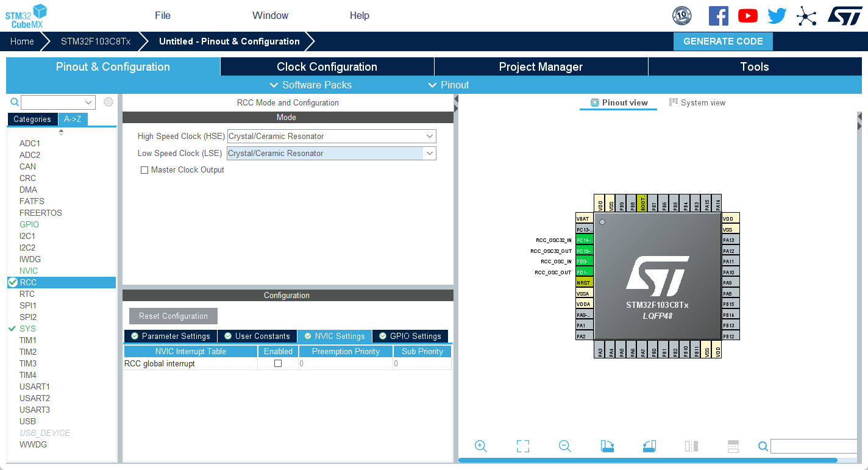The width and height of the screenshot is (868, 470).
Task: Click horizontal scrollbar under pinout view
Action: click(647, 460)
